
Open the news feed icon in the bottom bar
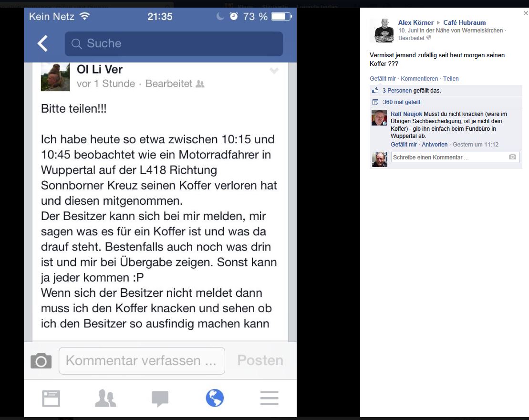coord(51,399)
